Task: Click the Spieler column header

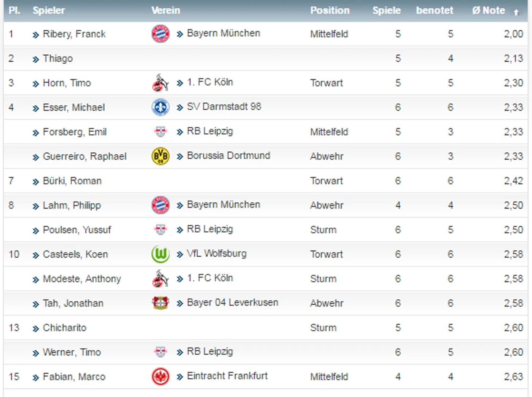Action: pos(49,11)
